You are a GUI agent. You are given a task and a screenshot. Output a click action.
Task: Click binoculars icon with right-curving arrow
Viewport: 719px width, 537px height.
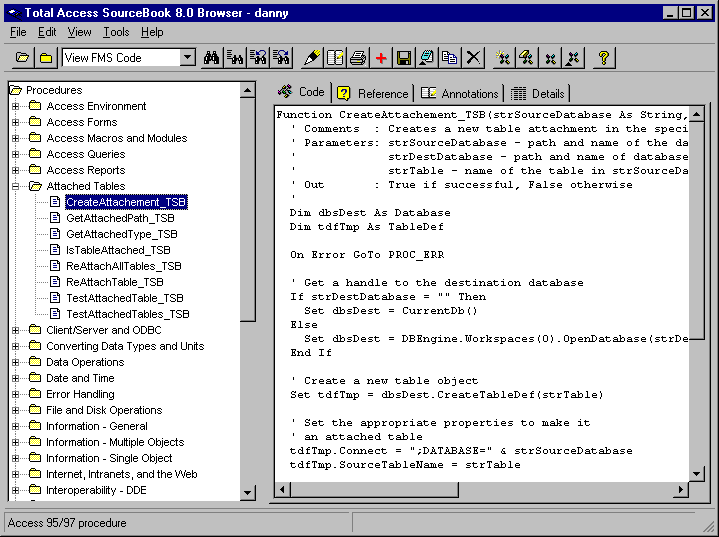pos(282,58)
